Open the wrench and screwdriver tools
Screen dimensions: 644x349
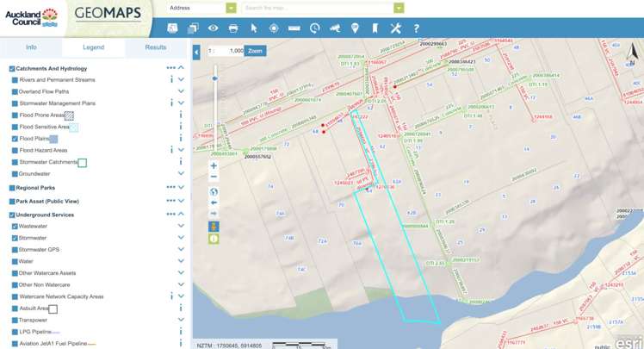coord(396,28)
